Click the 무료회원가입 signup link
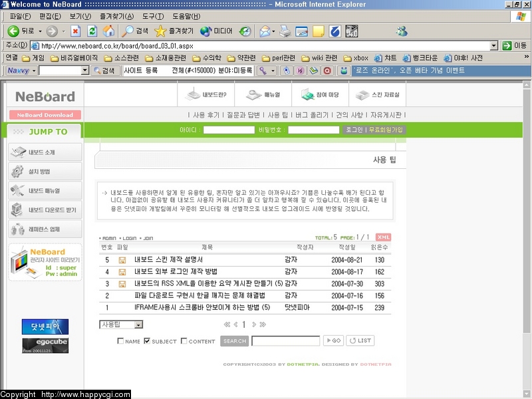Image resolution: width=532 pixels, height=399 pixels. click(x=386, y=130)
